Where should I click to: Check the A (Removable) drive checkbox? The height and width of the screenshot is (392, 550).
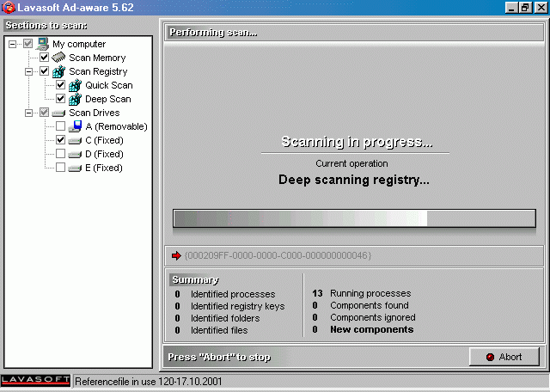(61, 126)
